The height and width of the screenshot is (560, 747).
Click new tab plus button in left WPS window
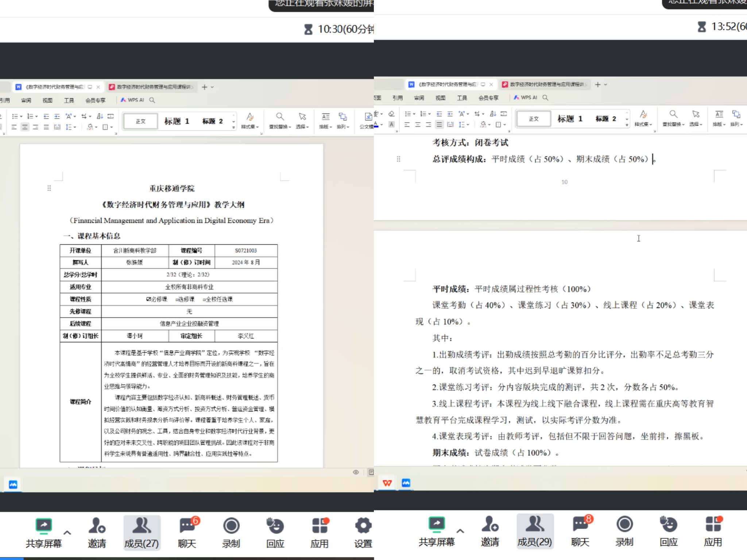pyautogui.click(x=205, y=87)
